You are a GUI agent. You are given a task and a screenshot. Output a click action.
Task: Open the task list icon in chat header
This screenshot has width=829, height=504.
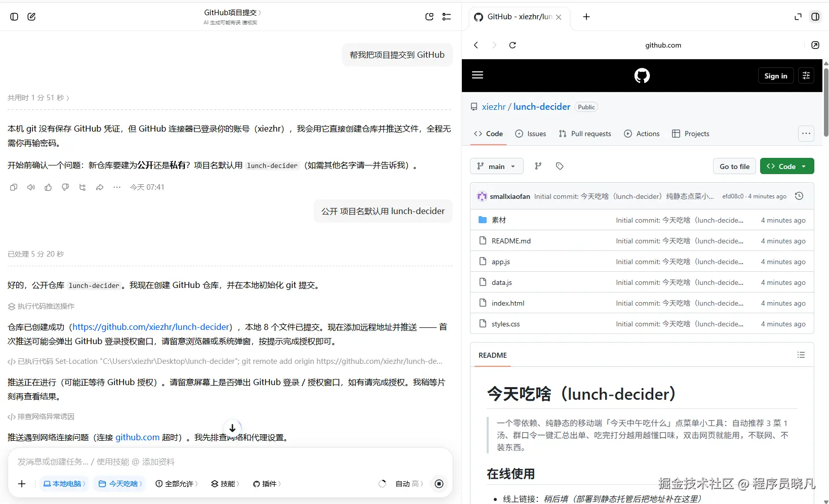click(x=447, y=17)
